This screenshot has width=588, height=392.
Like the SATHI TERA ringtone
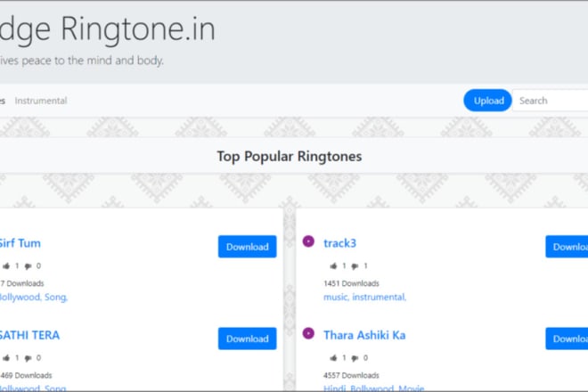coord(6,358)
